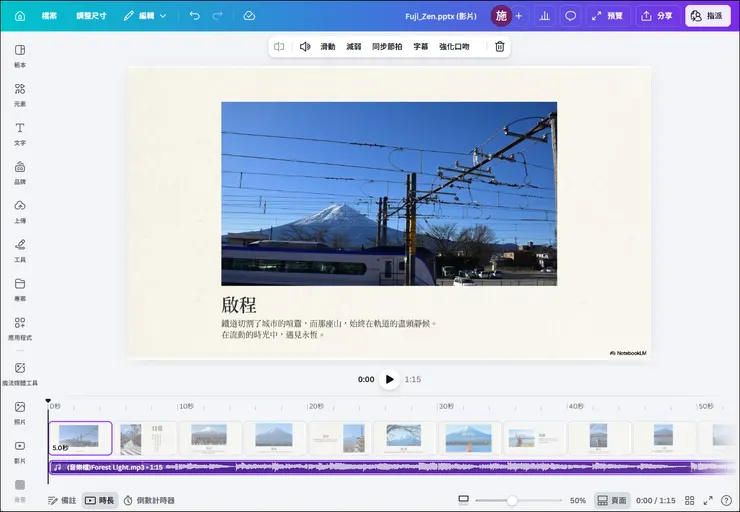Open the 元素 elements panel

click(20, 95)
